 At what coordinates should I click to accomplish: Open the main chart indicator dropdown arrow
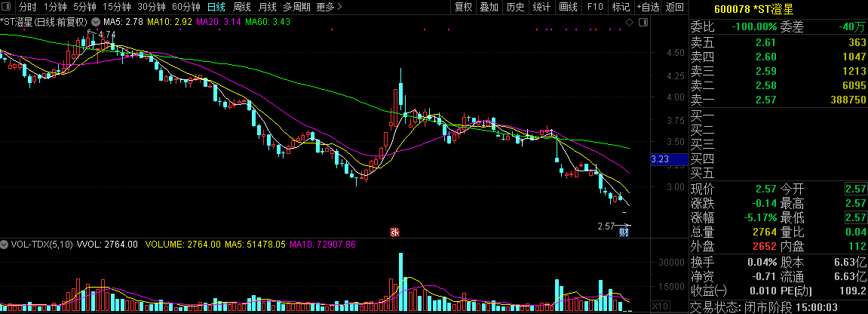(94, 23)
